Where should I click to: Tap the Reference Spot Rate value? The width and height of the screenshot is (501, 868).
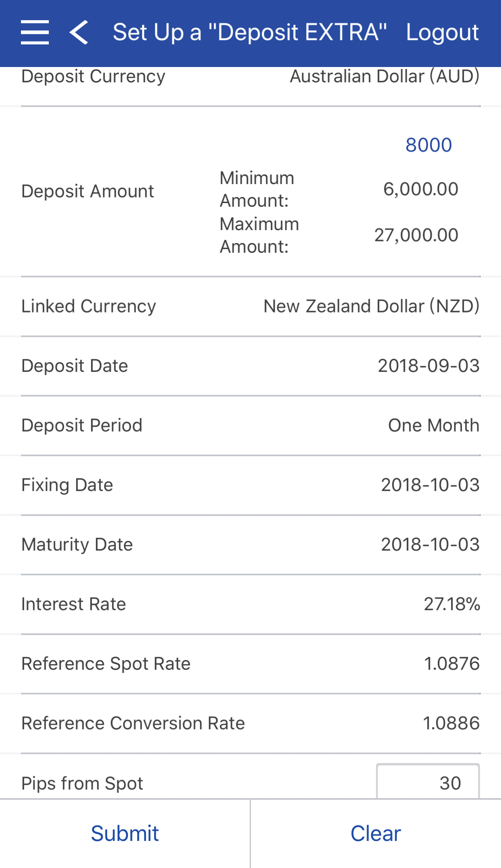[451, 664]
